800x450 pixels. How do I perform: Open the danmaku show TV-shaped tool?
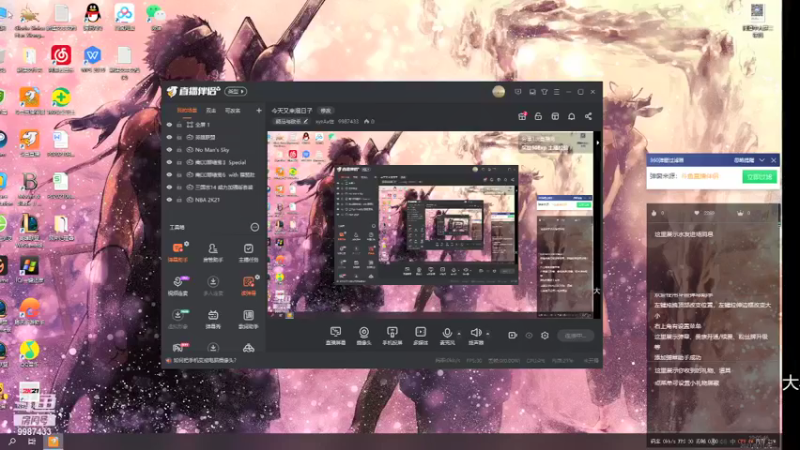click(x=213, y=319)
